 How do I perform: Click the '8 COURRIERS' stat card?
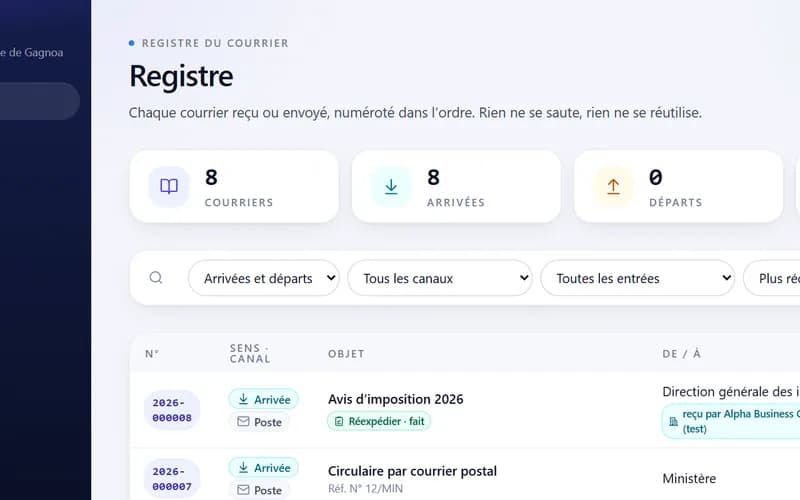[234, 187]
